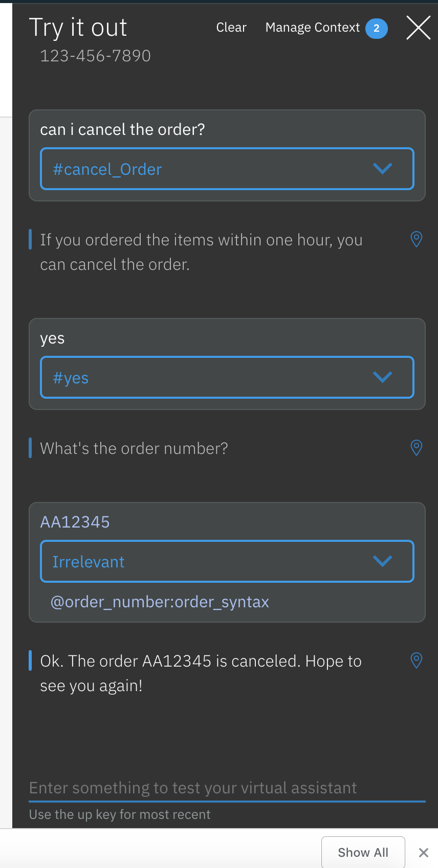The image size is (438, 868).
Task: Click location pin beside order canceled message
Action: 417,660
